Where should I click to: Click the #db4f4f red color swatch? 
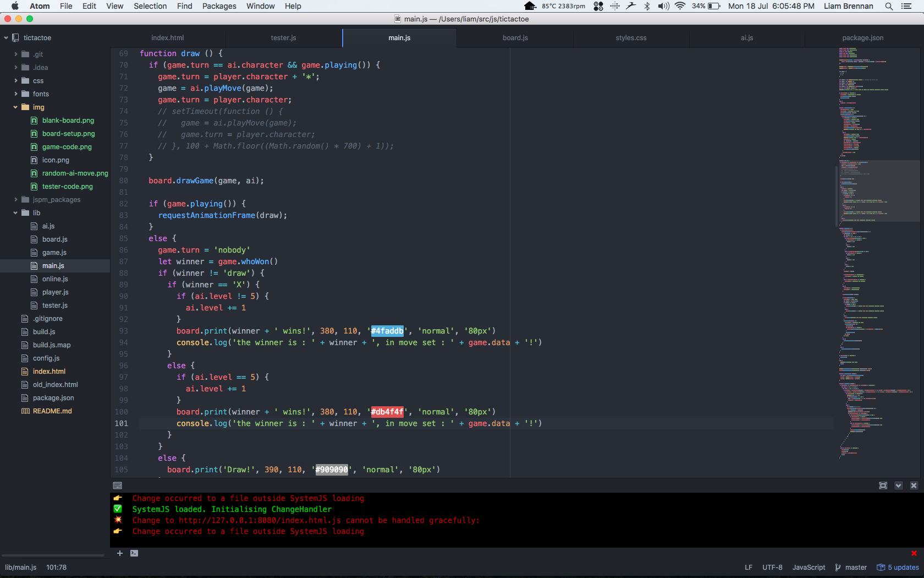(387, 412)
